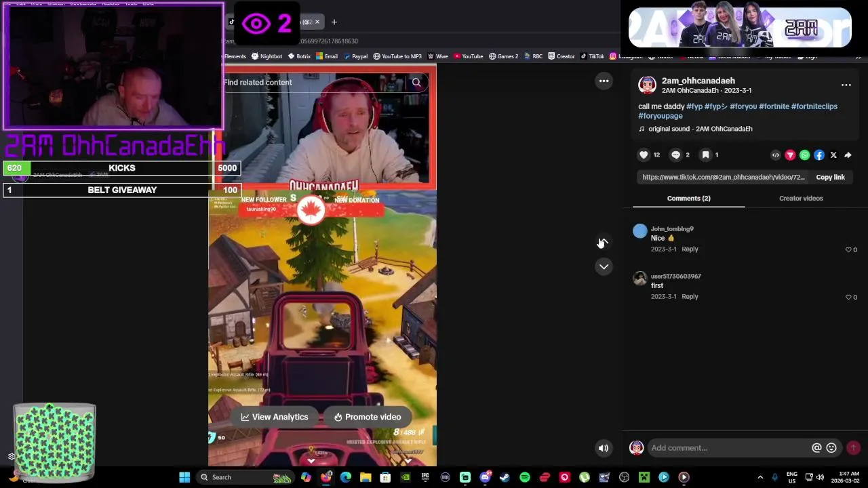Share the video to Facebook
Image resolution: width=868 pixels, height=488 pixels.
tap(819, 155)
